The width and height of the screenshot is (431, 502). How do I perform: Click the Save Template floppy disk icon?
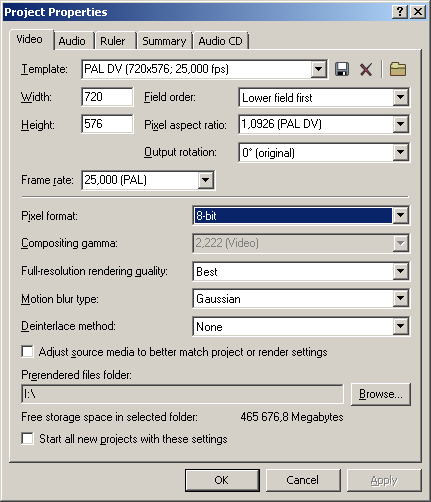(342, 69)
